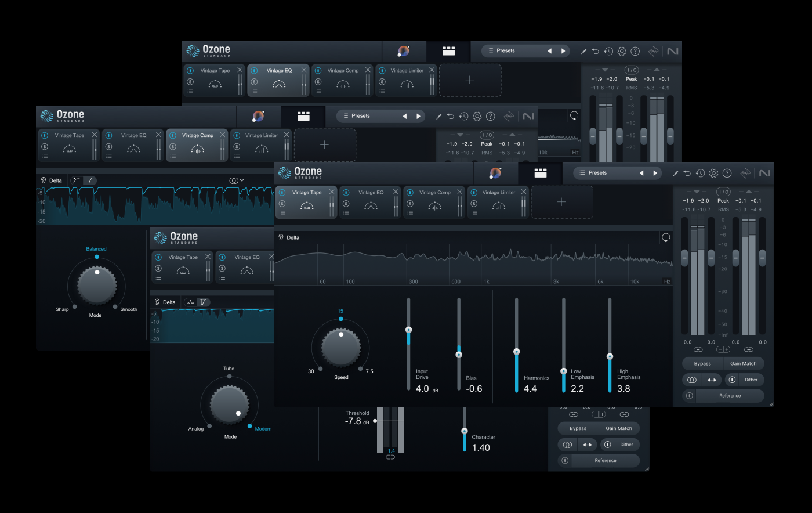The width and height of the screenshot is (812, 513).
Task: Select Vintage EQ module tab in front window
Action: click(370, 202)
